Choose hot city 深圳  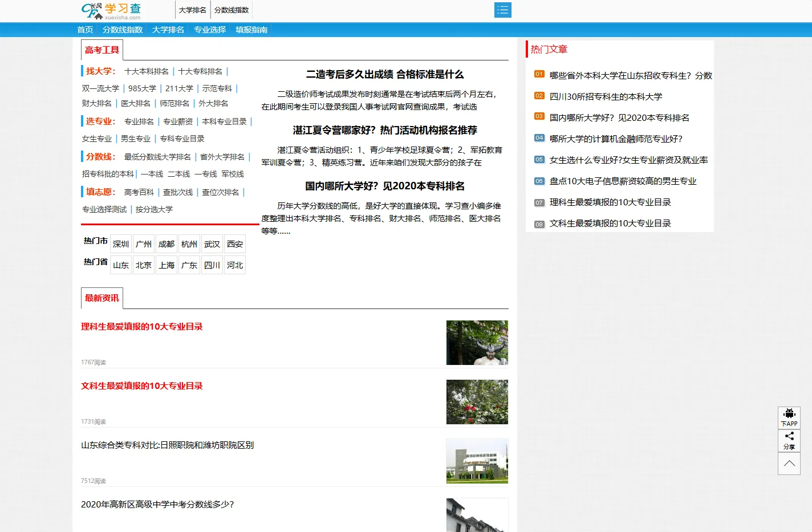pos(121,244)
